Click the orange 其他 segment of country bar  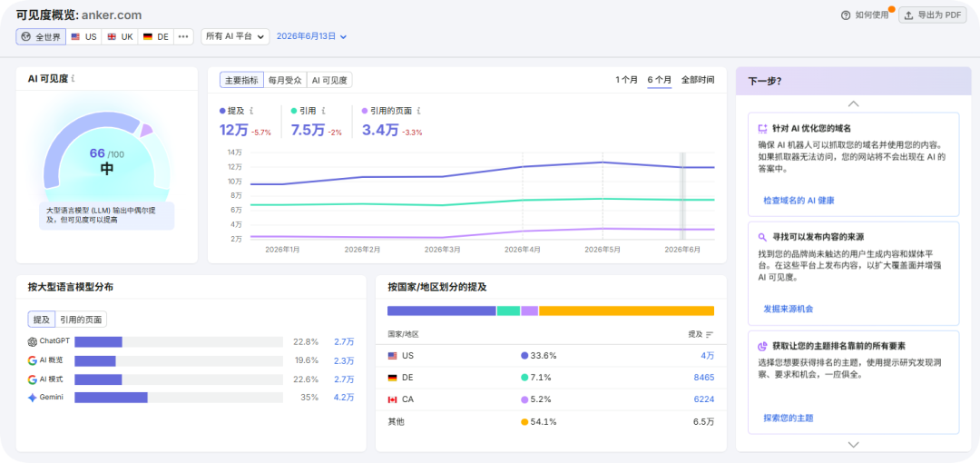click(626, 311)
